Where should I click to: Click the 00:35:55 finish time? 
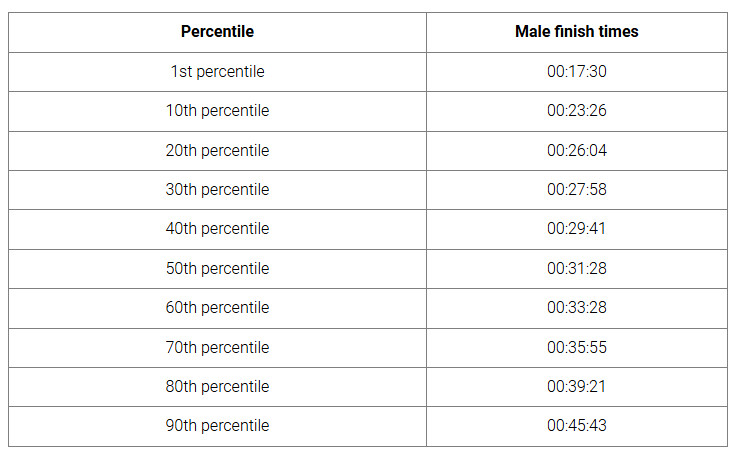pos(576,347)
